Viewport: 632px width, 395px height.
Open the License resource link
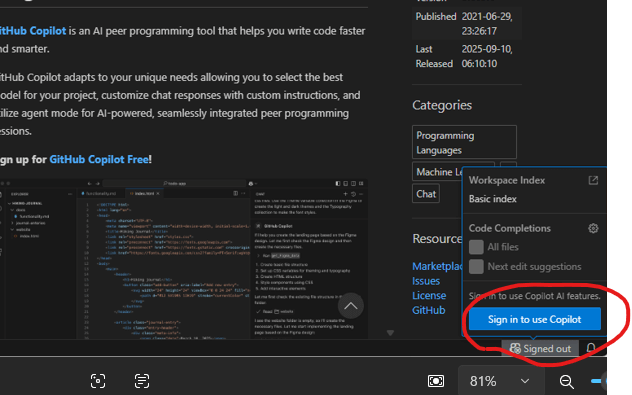[429, 295]
